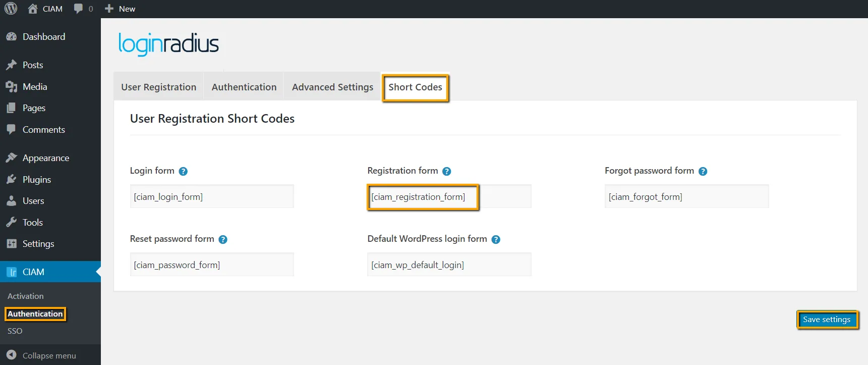Open Media in the sidebar menu
The image size is (868, 365).
(x=35, y=87)
